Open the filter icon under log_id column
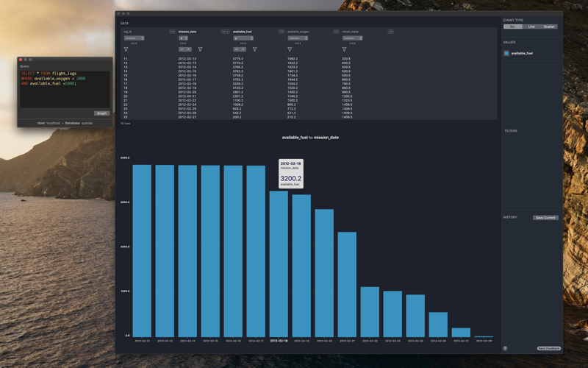588x368 pixels. click(x=126, y=49)
